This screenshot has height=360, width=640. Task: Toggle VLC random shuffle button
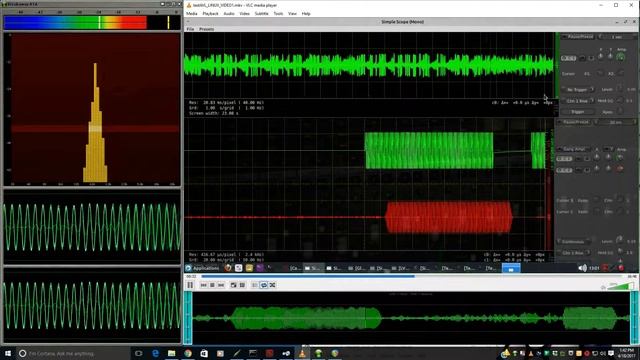[x=272, y=285]
